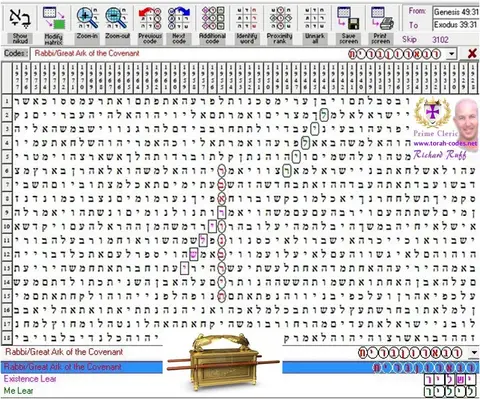This screenshot has height=399, width=480.
Task: Click the Prime Cleric emblem
Action: [x=432, y=113]
